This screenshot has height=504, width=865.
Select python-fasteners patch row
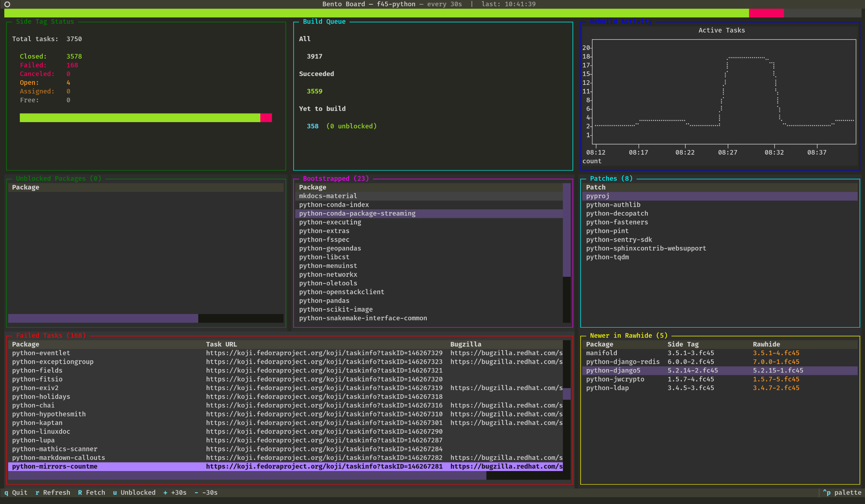tap(720, 222)
